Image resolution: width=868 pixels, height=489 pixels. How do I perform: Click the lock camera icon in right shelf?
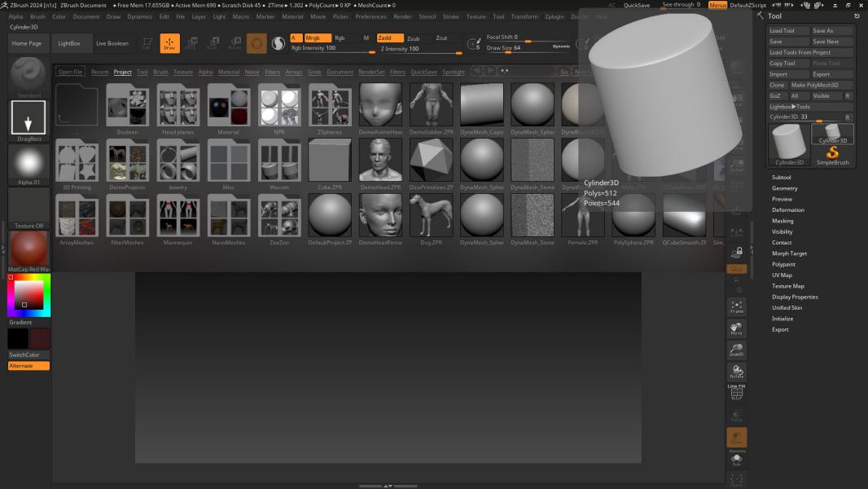736,253
